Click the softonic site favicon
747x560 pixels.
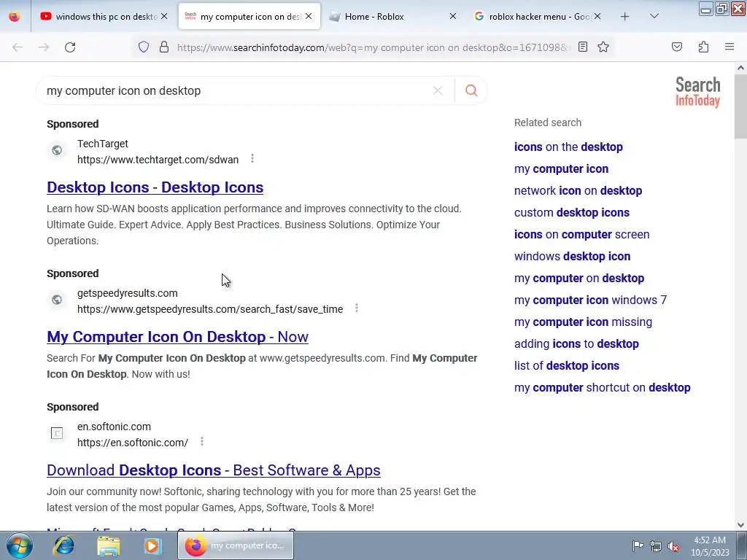57,433
